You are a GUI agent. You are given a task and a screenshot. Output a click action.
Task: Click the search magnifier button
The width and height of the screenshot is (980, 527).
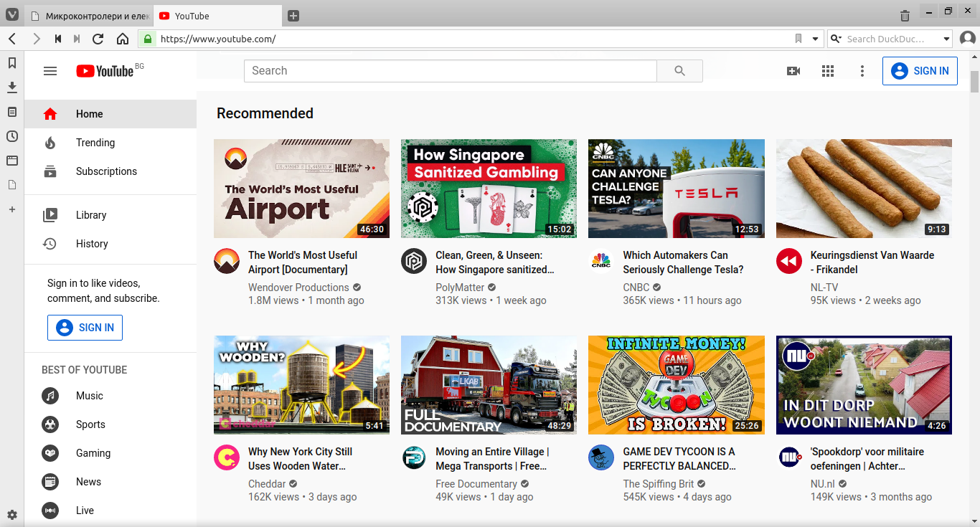tap(680, 71)
